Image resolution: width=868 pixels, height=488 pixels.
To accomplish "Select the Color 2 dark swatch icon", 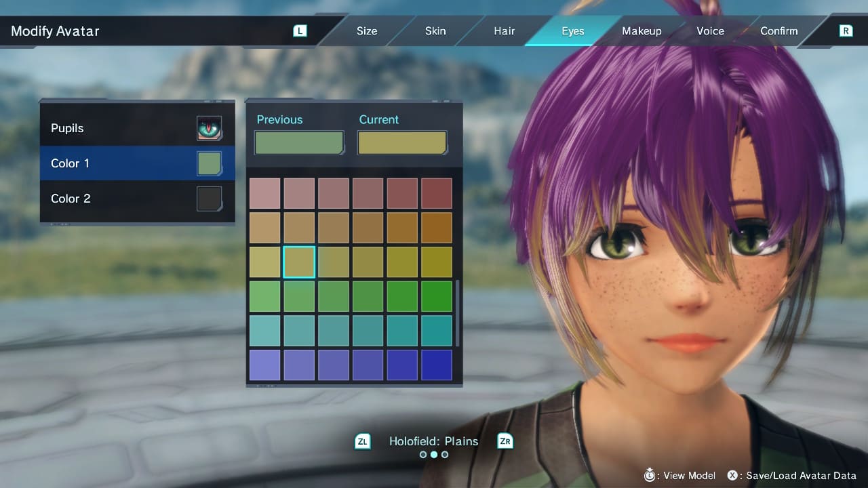I will click(209, 199).
